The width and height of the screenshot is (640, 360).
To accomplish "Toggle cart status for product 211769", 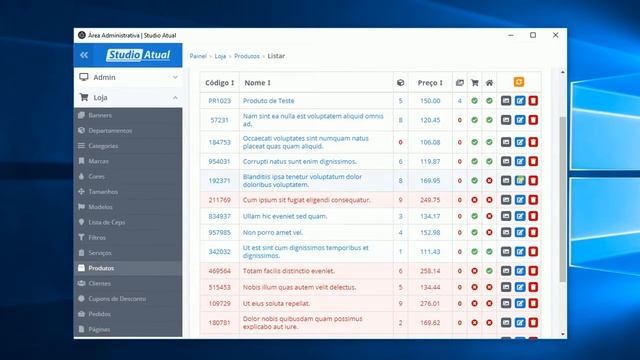I will 474,200.
